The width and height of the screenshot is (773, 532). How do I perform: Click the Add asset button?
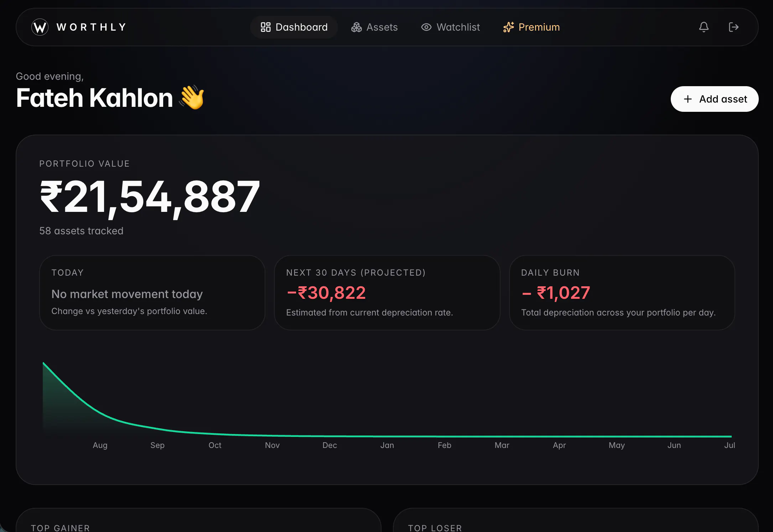point(715,99)
